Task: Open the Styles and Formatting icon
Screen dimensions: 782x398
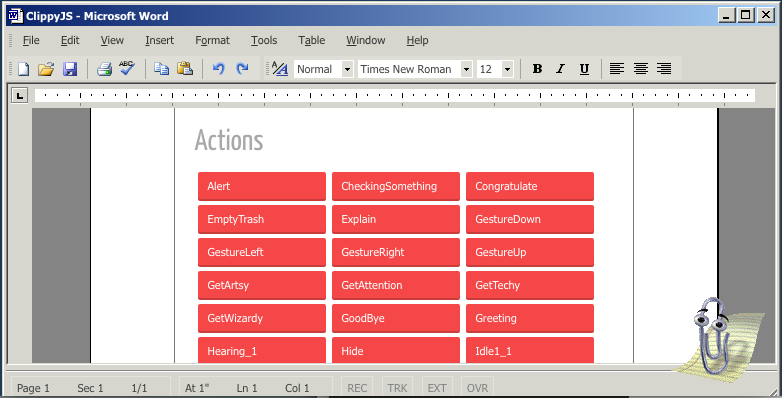Action: tap(280, 69)
